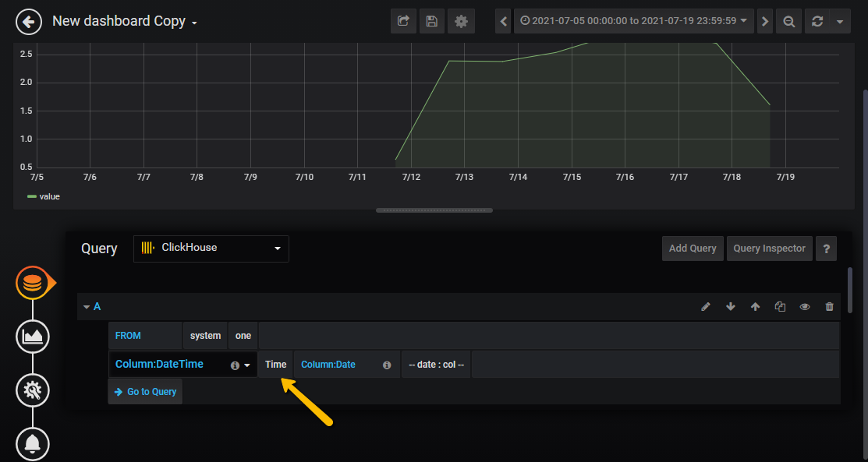Select the Queries tab icon
868x462 pixels.
point(33,283)
